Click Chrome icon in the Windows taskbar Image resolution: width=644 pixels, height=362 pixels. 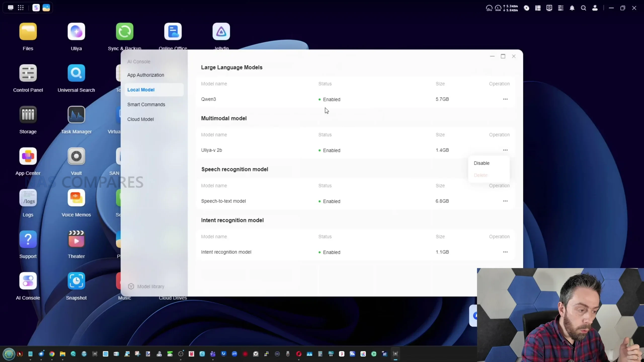coord(52,354)
